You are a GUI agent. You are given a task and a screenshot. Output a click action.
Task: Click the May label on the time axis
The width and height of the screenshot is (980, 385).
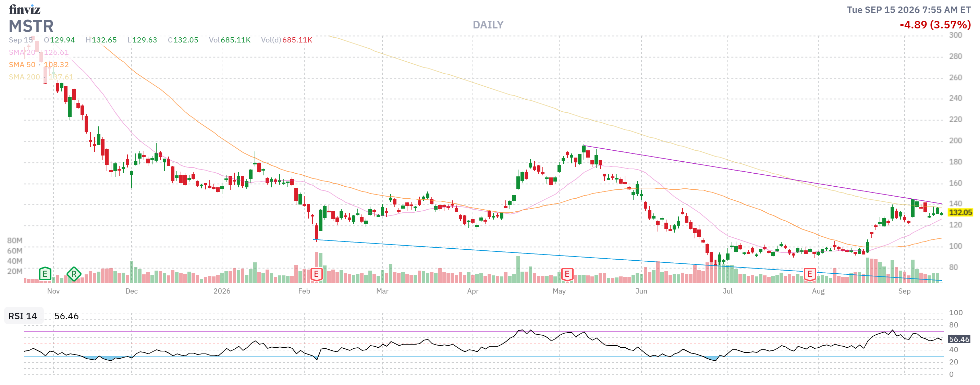[559, 291]
